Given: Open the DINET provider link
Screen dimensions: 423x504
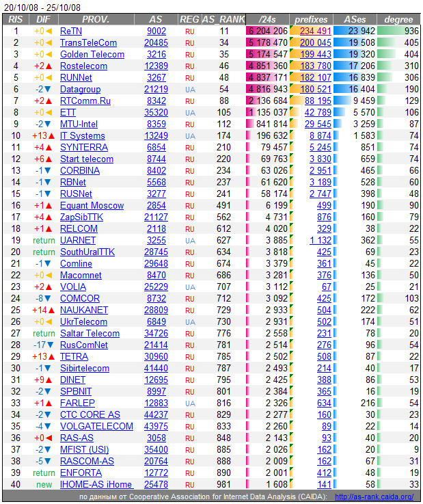Looking at the screenshot, I should coord(72,380).
